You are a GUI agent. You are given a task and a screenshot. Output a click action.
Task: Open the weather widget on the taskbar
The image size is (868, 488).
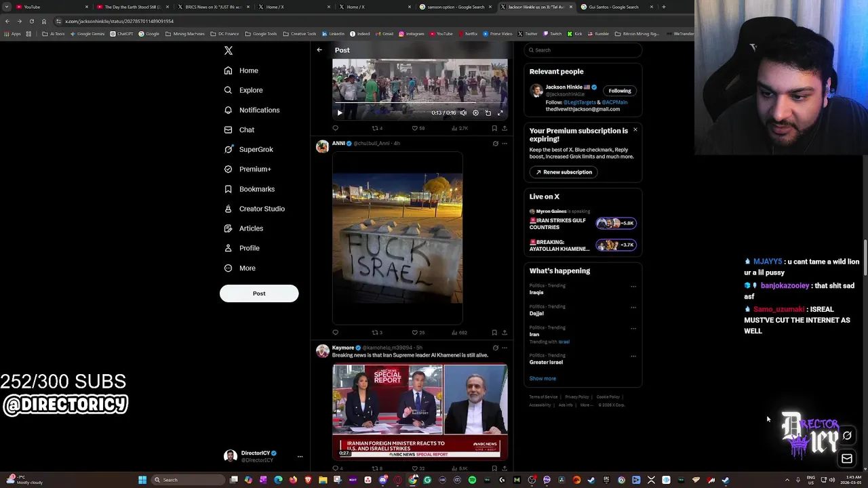24,480
